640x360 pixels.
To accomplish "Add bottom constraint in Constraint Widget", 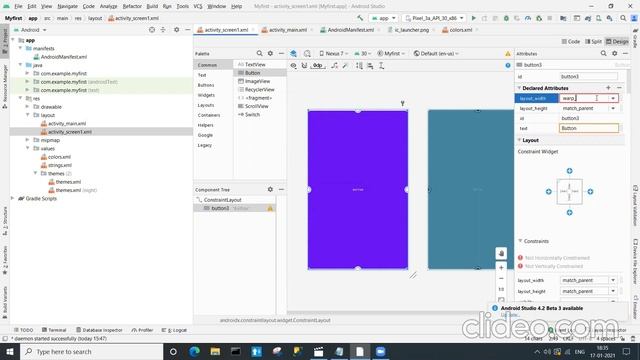I will tap(569, 212).
